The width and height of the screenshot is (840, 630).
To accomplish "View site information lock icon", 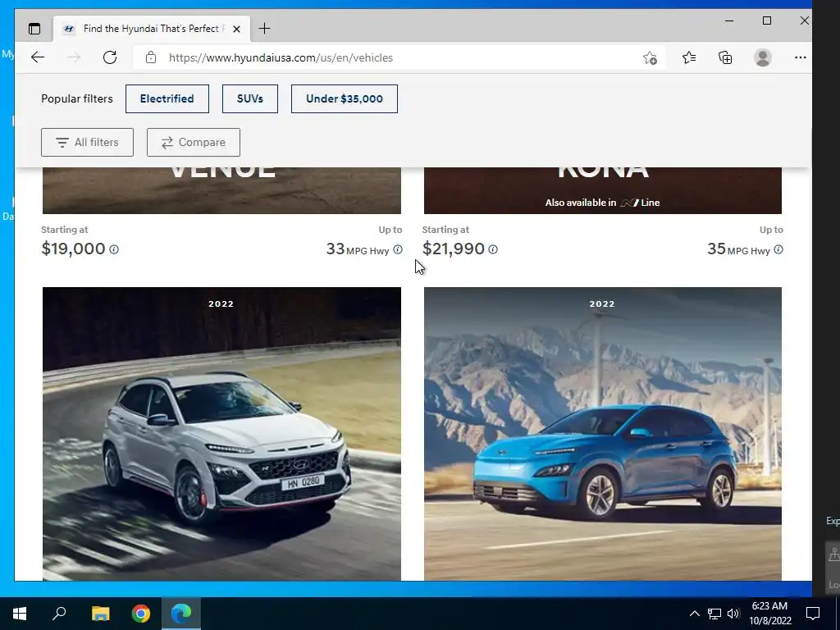I will 151,58.
